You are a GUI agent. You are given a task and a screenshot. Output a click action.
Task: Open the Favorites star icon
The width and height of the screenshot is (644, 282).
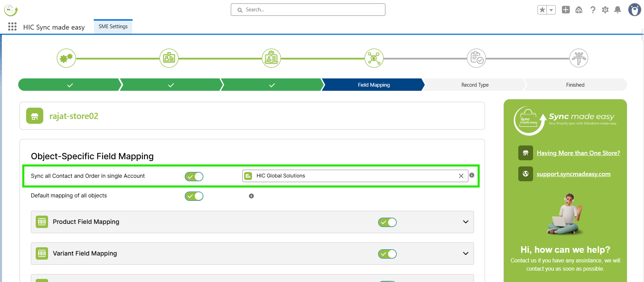(x=542, y=10)
